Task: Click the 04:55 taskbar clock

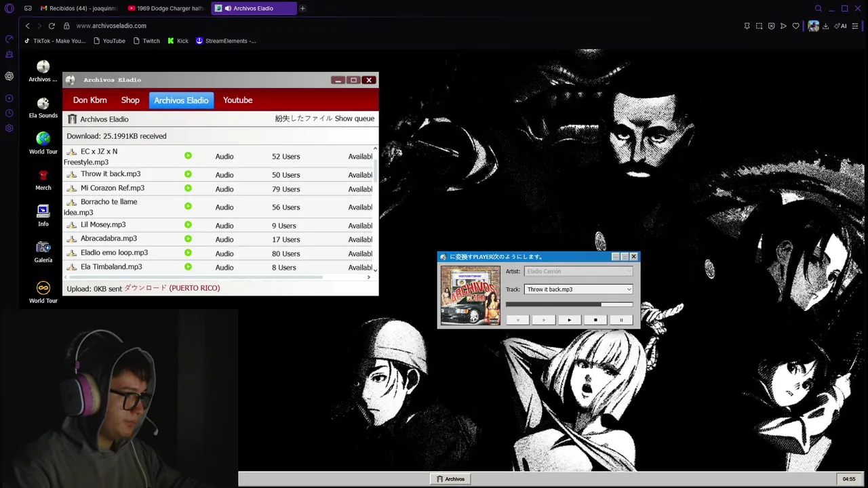Action: click(849, 479)
